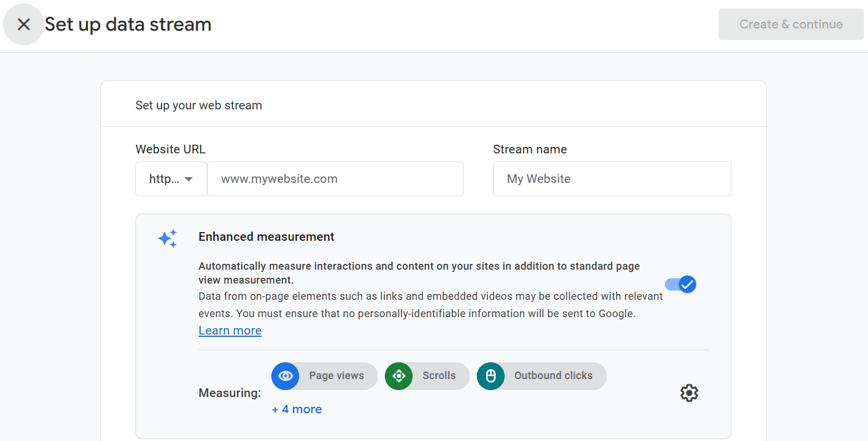This screenshot has width=868, height=441.
Task: Click the 'Measuring:' label
Action: point(230,393)
